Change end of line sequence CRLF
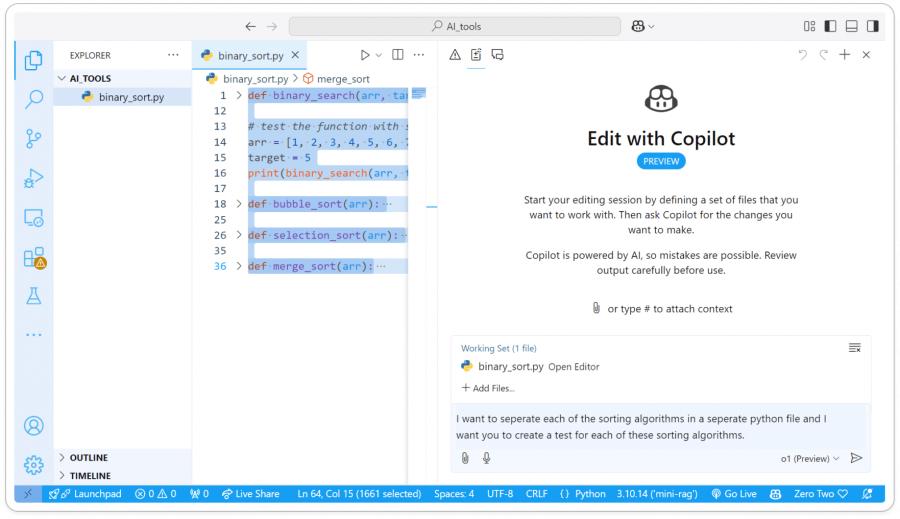Screen dimensions: 900x519 (x=537, y=494)
